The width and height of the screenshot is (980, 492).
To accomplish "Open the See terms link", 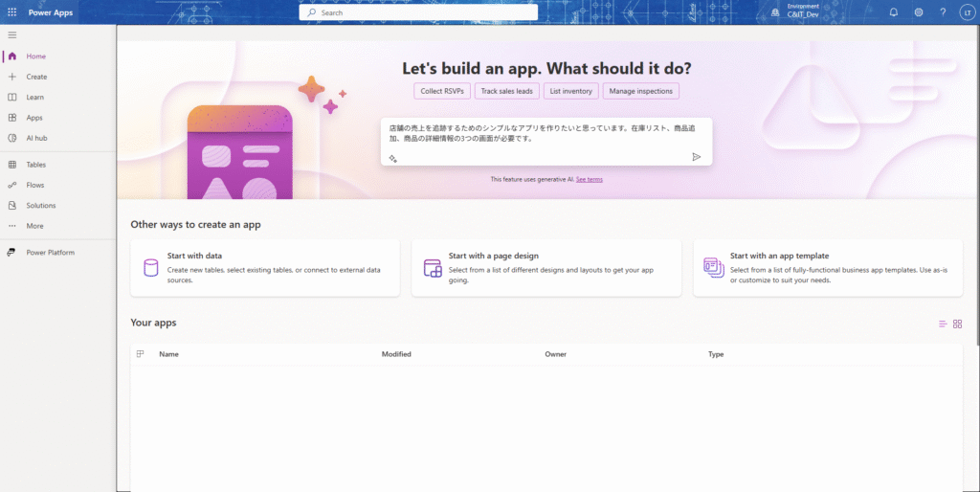I will coord(590,179).
